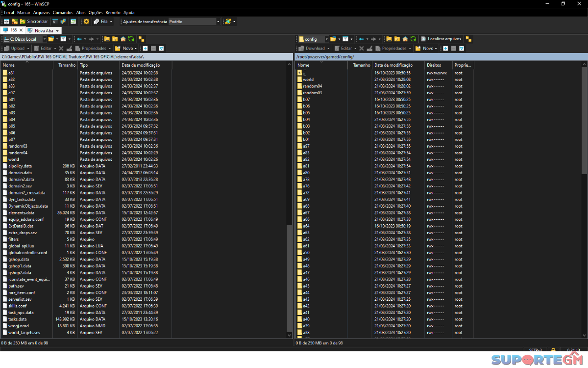Go to home directory in local panel
The image size is (588, 368).
tap(123, 39)
